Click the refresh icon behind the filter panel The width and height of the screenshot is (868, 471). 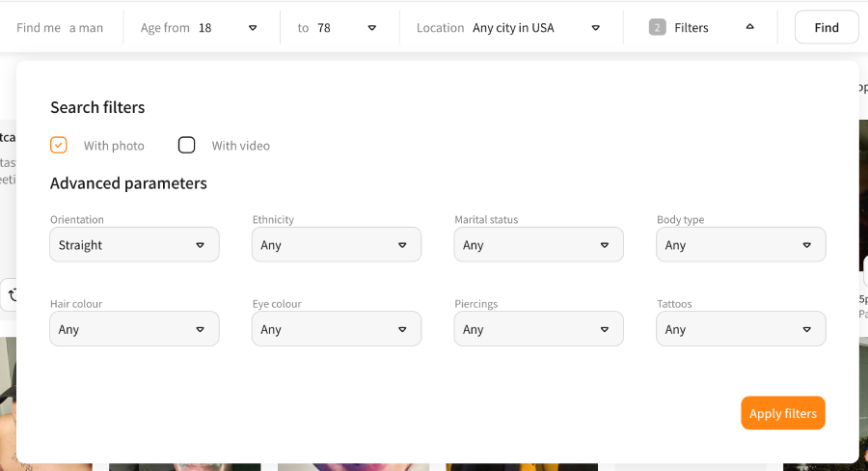(12, 294)
